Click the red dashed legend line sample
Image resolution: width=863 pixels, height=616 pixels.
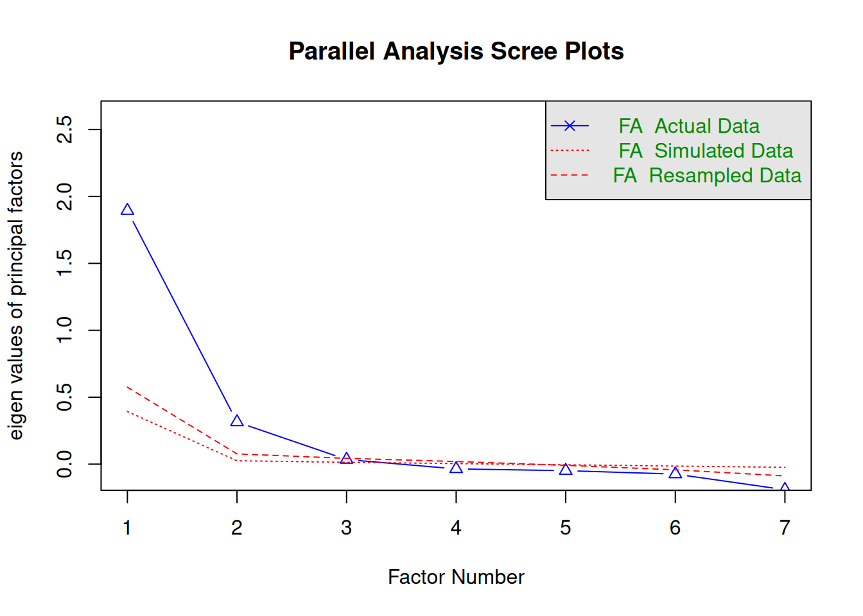(x=570, y=175)
